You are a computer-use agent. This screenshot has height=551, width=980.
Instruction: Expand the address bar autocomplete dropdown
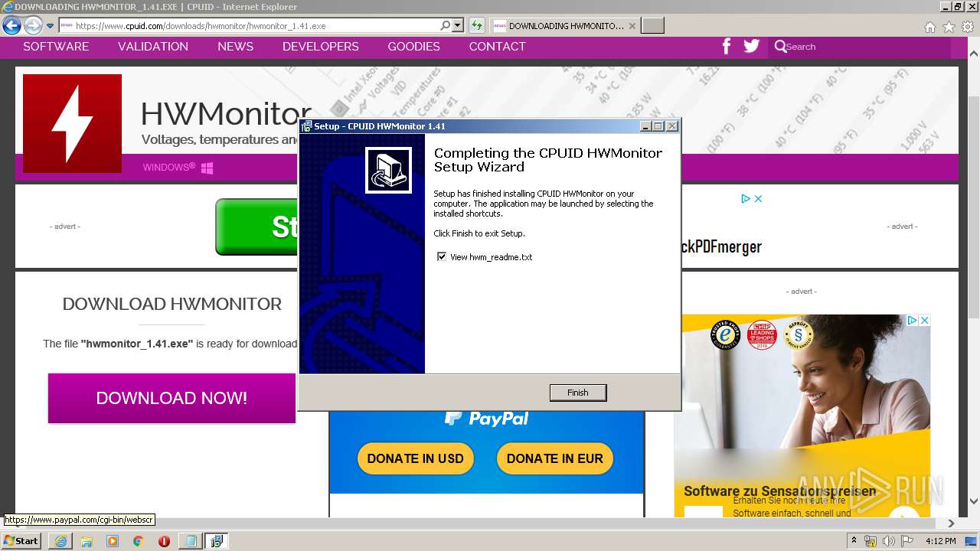[x=458, y=25]
